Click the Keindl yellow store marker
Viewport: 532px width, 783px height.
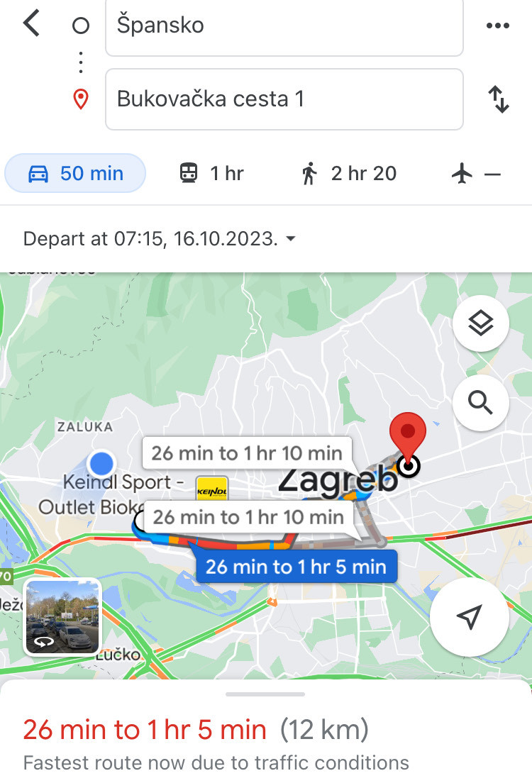(x=212, y=489)
